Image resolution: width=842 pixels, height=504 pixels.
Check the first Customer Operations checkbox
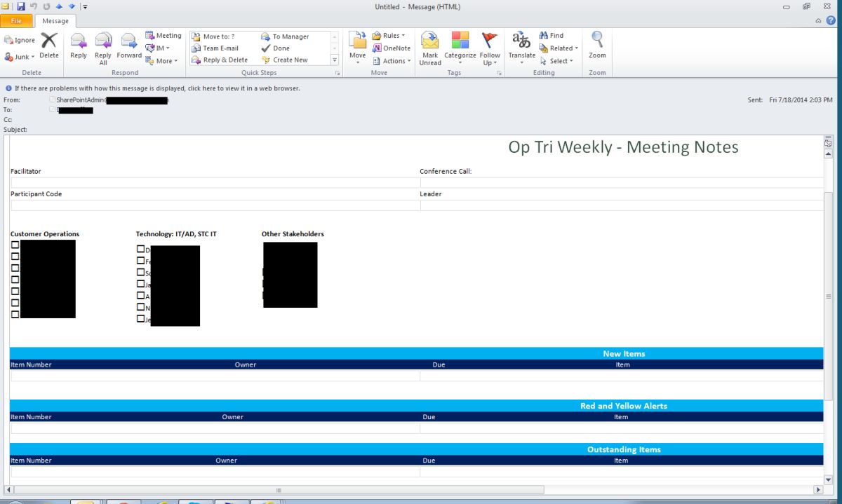[15, 245]
